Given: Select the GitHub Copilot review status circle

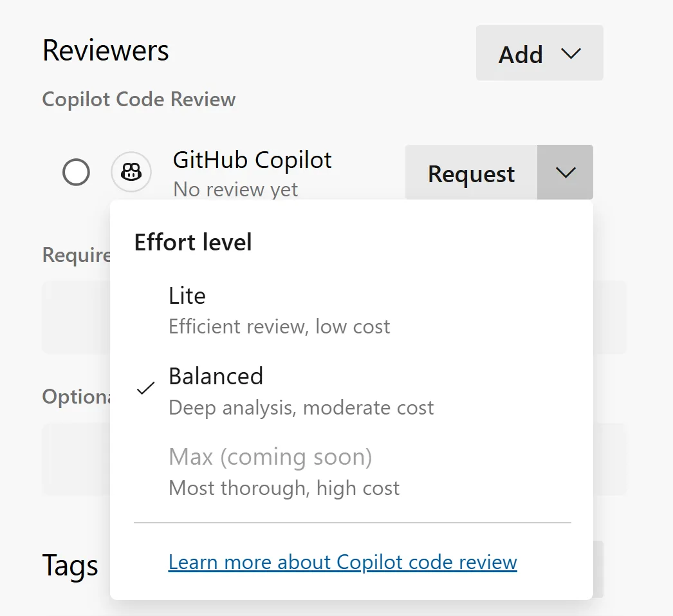Looking at the screenshot, I should click(76, 172).
